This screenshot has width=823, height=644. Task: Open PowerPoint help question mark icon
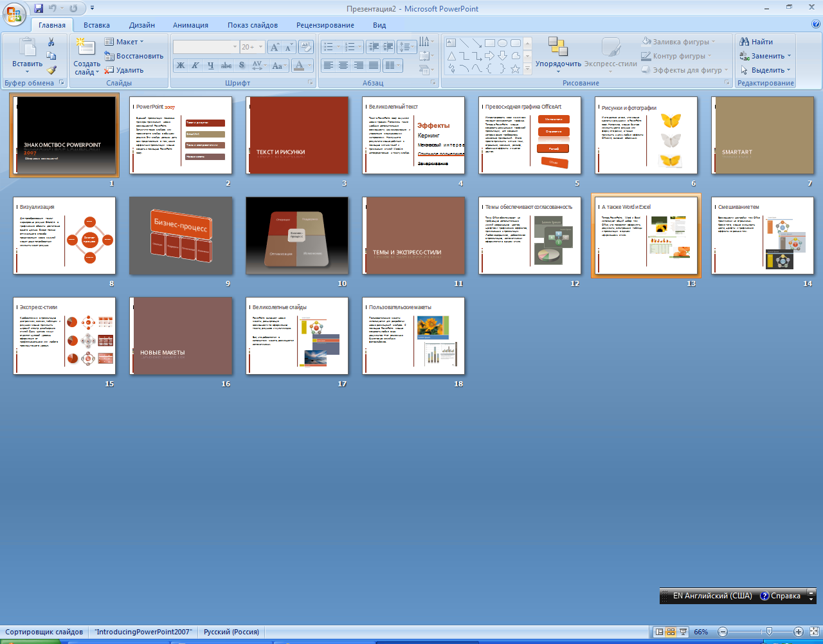pyautogui.click(x=815, y=24)
